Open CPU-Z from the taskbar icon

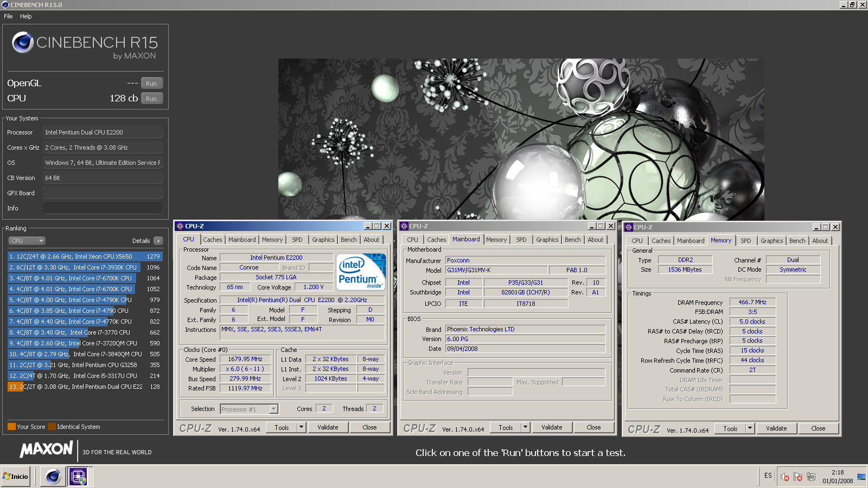point(78,477)
